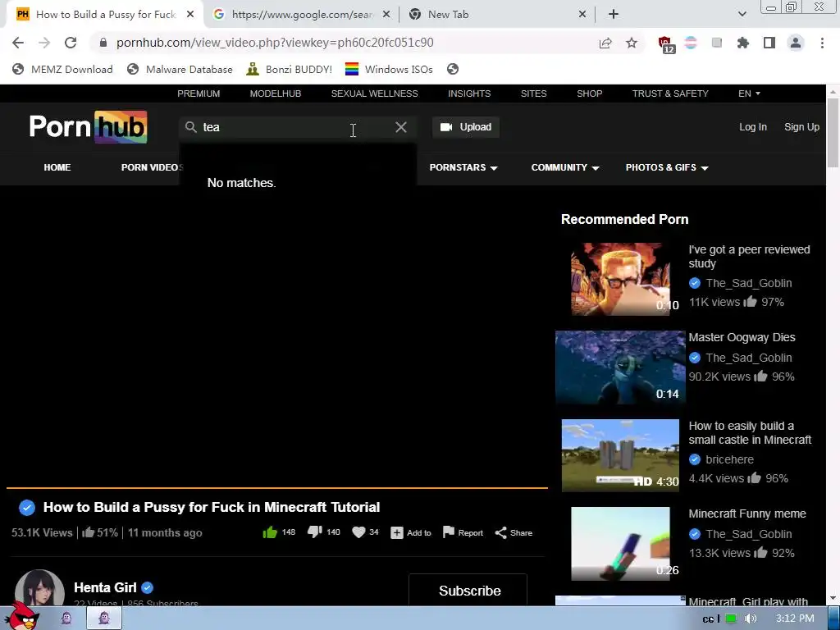Screen dimensions: 840x630
Task: Open SITES in the top menu
Action: (x=533, y=94)
